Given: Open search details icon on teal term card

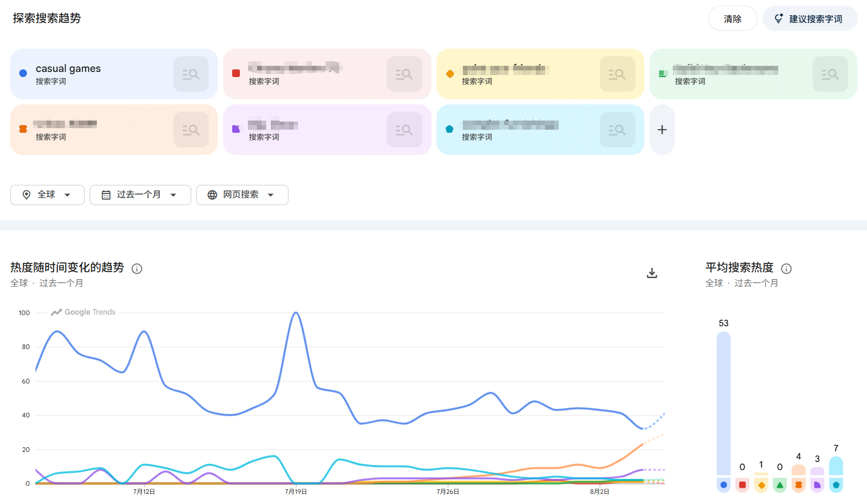Looking at the screenshot, I should click(x=617, y=130).
